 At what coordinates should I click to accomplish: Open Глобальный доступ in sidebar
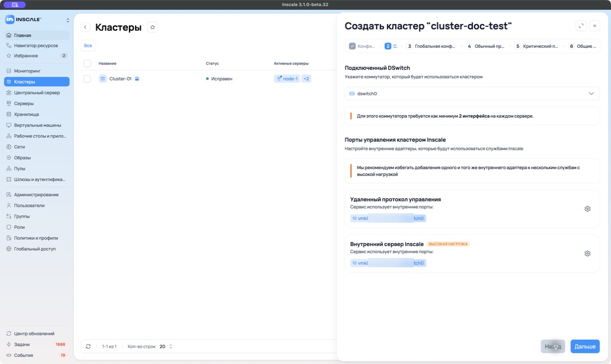point(37,249)
